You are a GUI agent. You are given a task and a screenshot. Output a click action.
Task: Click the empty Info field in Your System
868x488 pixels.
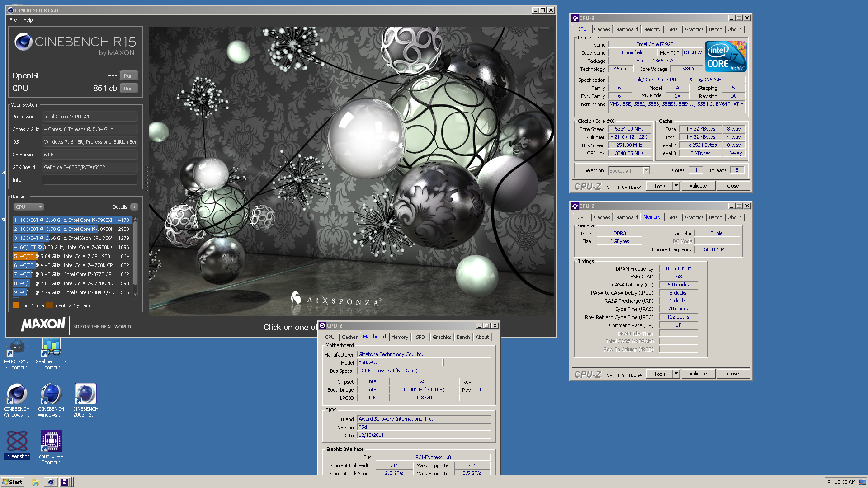(x=90, y=180)
